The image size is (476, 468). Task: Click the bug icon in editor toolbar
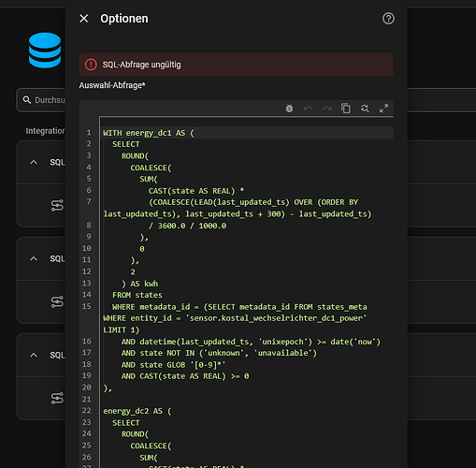[289, 109]
